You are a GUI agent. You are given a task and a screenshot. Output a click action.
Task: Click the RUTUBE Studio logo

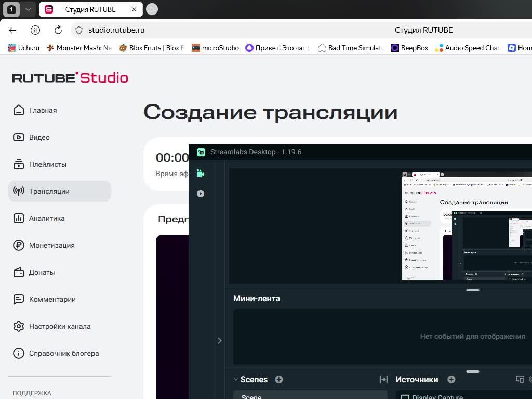click(70, 78)
